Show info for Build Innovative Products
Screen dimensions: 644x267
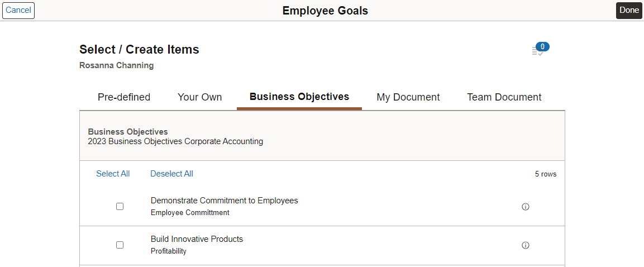(x=525, y=245)
